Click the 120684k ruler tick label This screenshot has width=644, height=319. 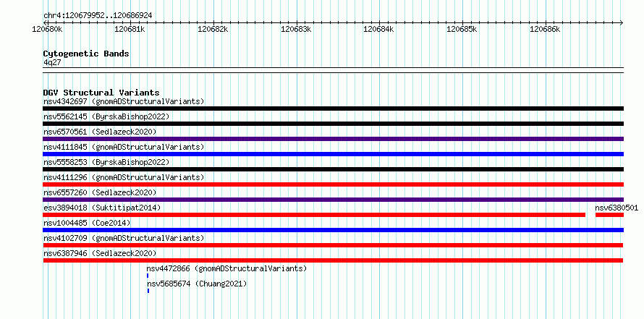(379, 29)
